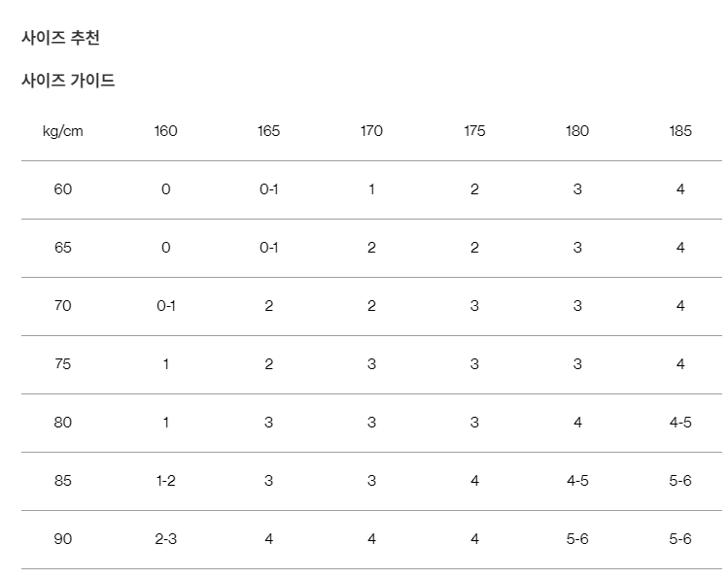Image resolution: width=728 pixels, height=579 pixels.
Task: Click the 185 cm column header
Action: click(x=680, y=131)
